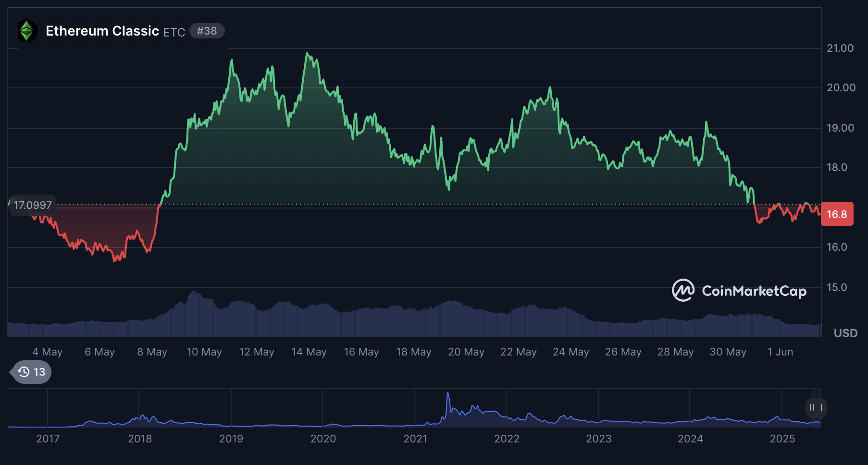Click the 26 May date label
This screenshot has width=868, height=465.
pos(623,352)
